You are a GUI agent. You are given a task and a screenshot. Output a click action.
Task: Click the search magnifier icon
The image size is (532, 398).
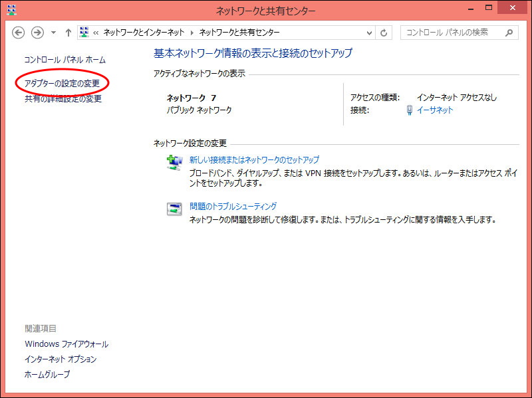509,33
